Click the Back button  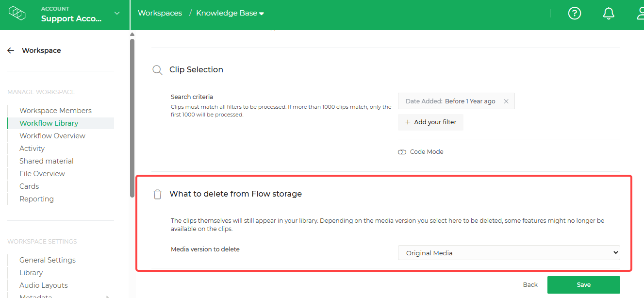[x=530, y=285]
